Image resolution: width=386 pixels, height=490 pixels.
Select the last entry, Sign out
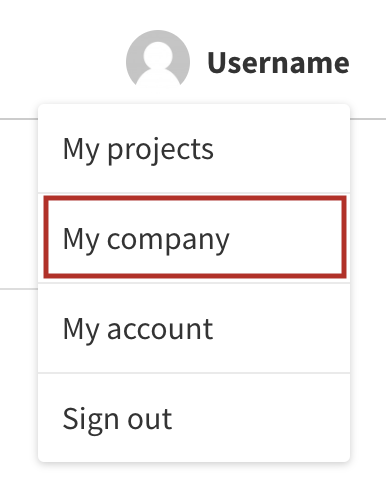coord(194,418)
